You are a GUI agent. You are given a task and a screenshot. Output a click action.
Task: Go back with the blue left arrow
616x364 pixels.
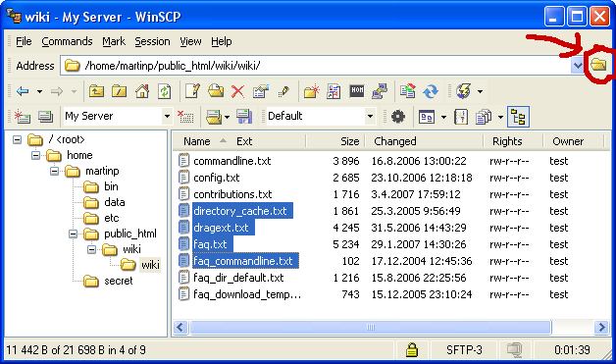[x=23, y=91]
